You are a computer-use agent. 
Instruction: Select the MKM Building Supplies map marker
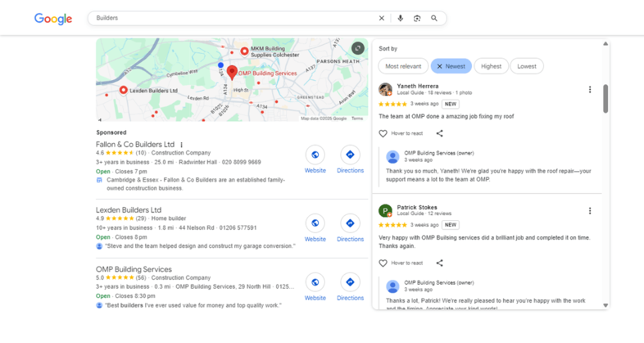(x=244, y=51)
